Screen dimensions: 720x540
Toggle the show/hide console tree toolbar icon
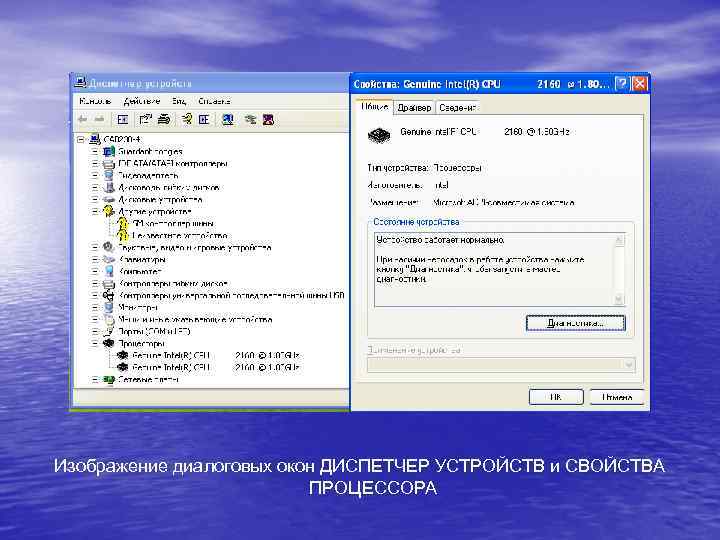coord(123,120)
